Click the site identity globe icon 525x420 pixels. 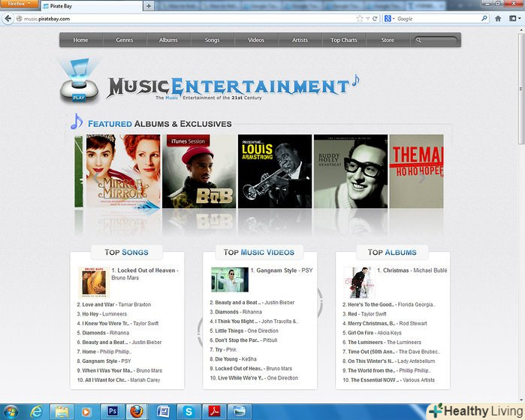20,19
